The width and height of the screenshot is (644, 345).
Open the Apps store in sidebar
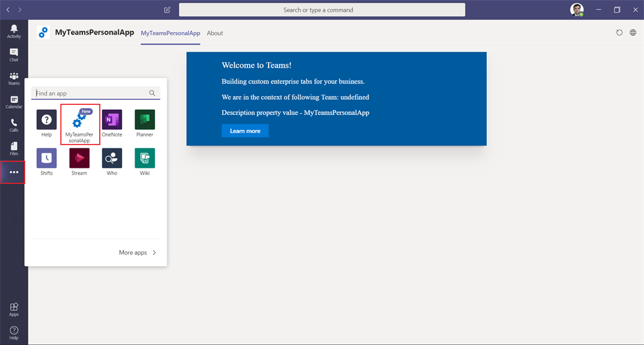[14, 309]
